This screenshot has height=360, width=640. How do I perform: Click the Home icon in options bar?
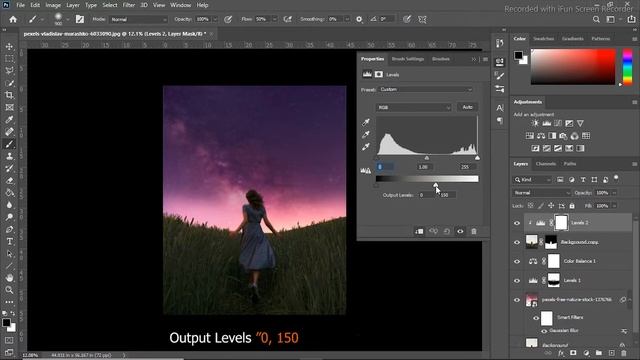(x=13, y=19)
